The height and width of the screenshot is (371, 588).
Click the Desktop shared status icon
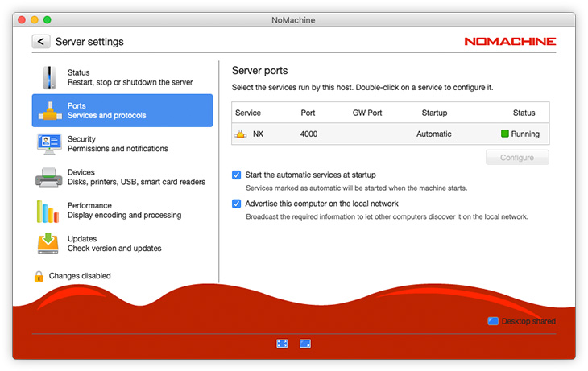tap(493, 321)
